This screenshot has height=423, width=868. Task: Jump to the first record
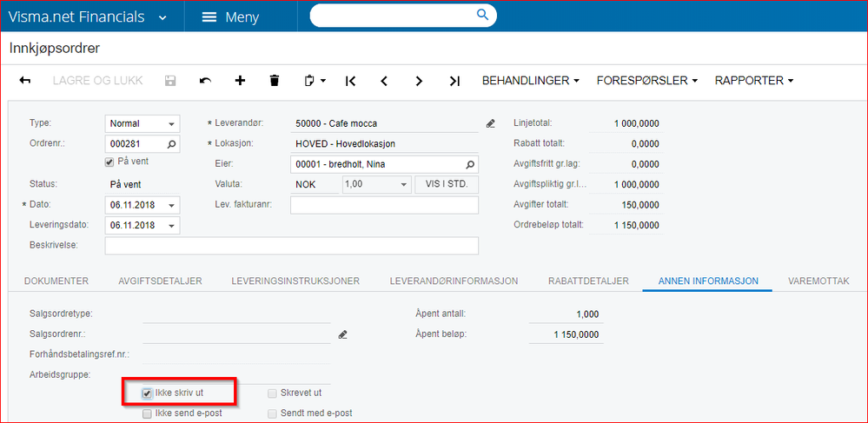[x=350, y=81]
